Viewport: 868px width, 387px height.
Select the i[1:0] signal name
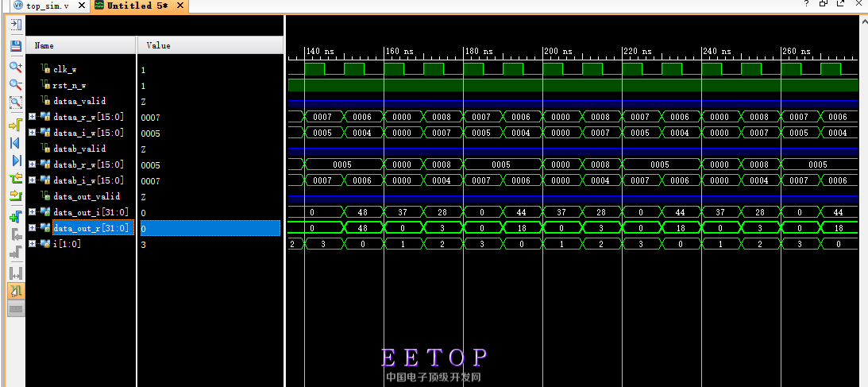[67, 244]
